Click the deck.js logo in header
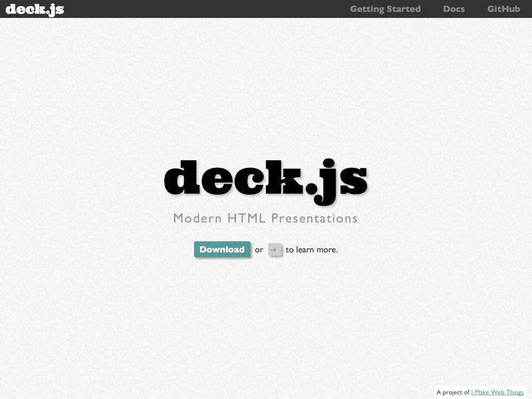Screen dimensions: 532x399 pyautogui.click(x=35, y=9)
